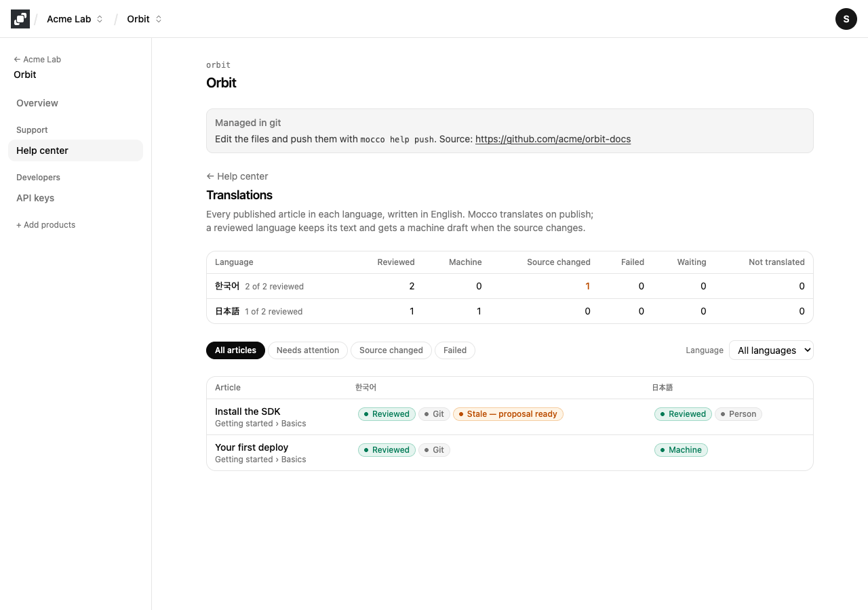The width and height of the screenshot is (868, 610).
Task: Click Korean Reviewed badge for Install the SDK
Action: click(387, 414)
